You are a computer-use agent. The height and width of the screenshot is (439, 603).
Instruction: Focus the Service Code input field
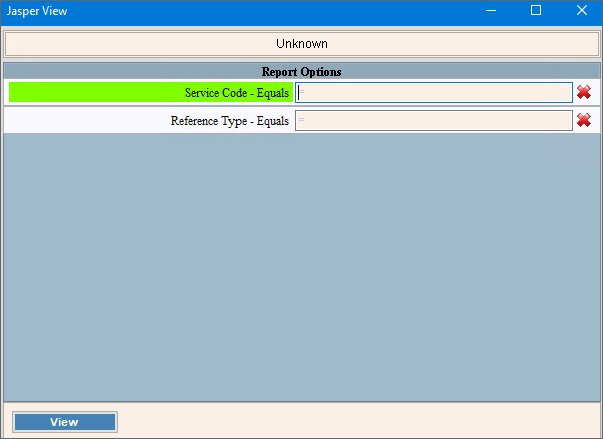(434, 92)
